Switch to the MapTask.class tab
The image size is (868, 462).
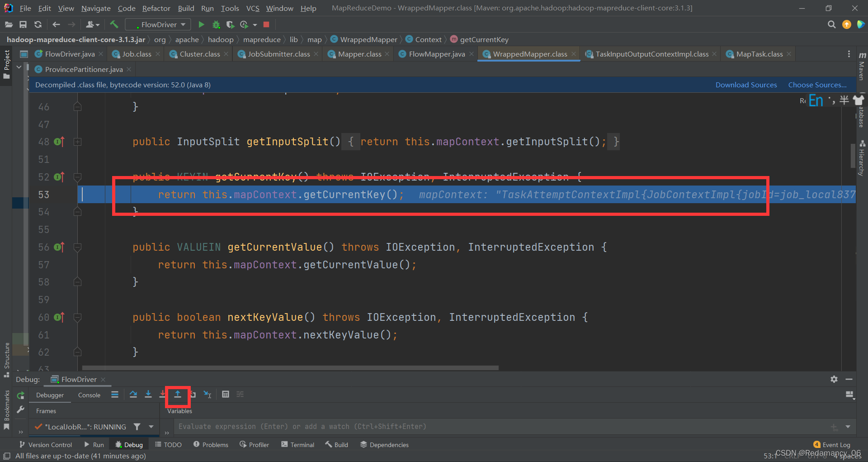click(x=759, y=54)
